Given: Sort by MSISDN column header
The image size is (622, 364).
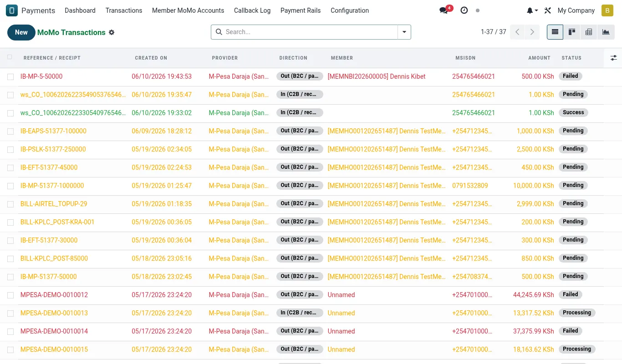Looking at the screenshot, I should point(465,58).
